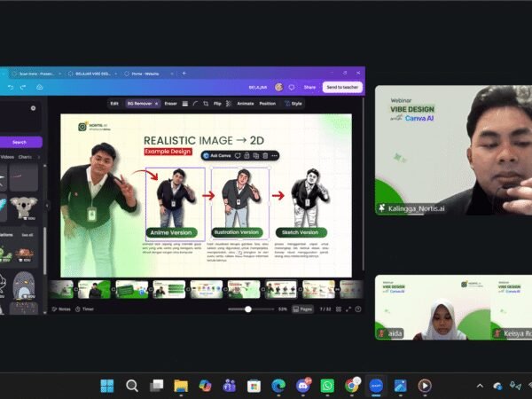Choose the penguin sticker element
Image resolution: width=532 pixels, height=399 pixels.
[23, 286]
